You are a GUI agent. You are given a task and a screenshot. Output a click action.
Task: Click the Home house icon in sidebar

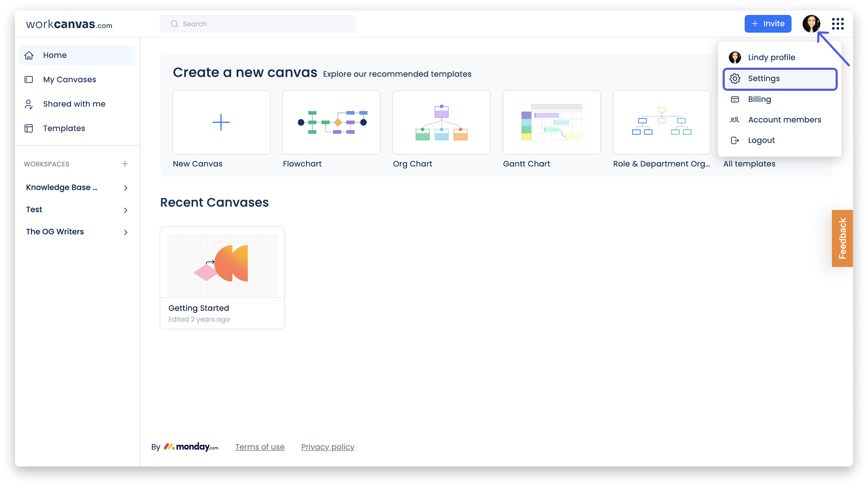tap(29, 55)
